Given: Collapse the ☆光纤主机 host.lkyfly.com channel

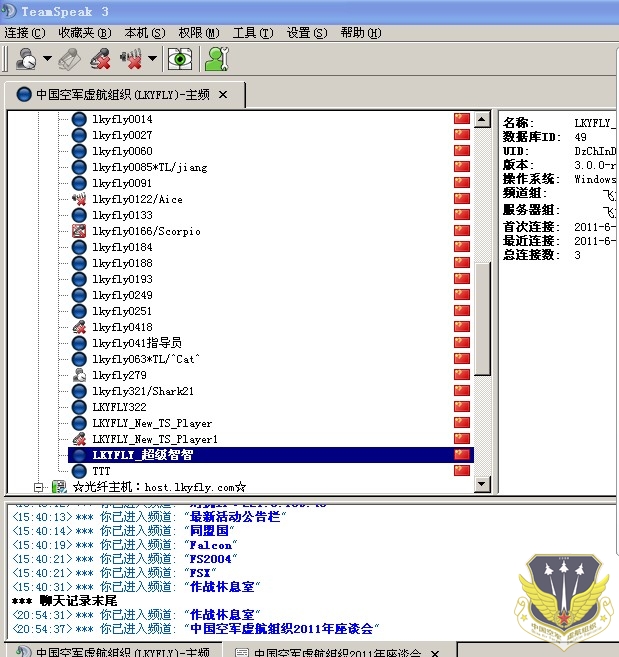Looking at the screenshot, I should click(39, 487).
